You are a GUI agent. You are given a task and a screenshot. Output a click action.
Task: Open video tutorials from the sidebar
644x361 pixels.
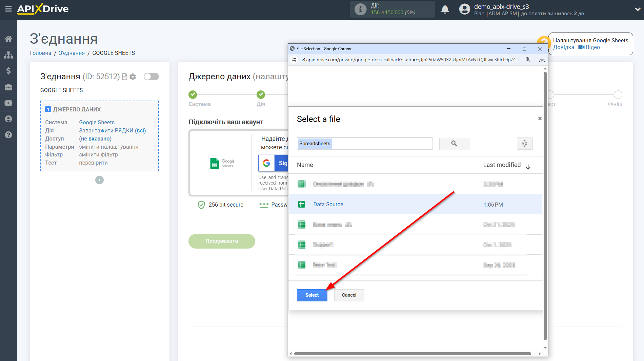[x=8, y=103]
